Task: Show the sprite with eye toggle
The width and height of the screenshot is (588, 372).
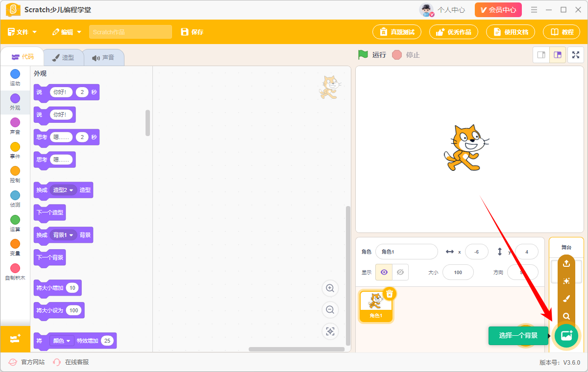Action: 384,272
